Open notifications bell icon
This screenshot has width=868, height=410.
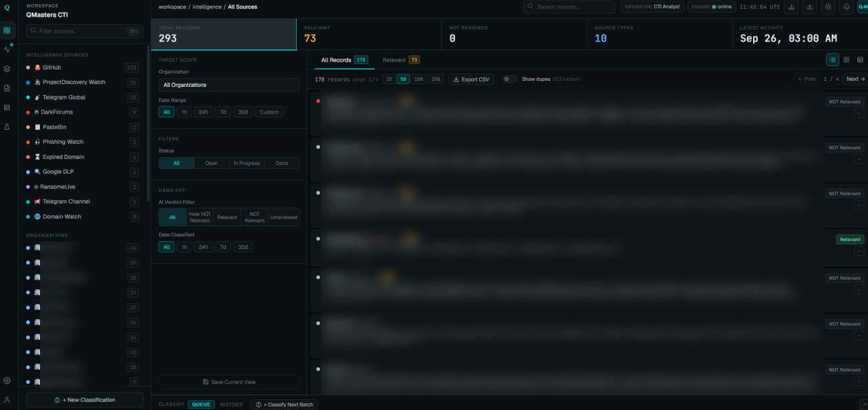coord(847,7)
